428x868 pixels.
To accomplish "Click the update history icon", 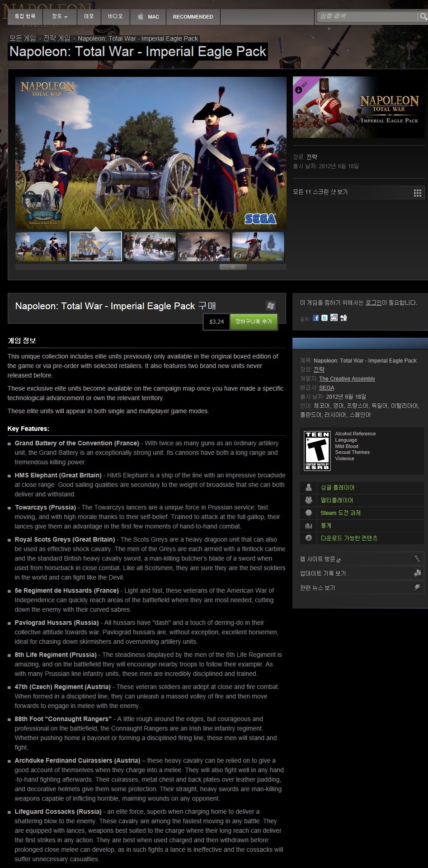I will 417,573.
